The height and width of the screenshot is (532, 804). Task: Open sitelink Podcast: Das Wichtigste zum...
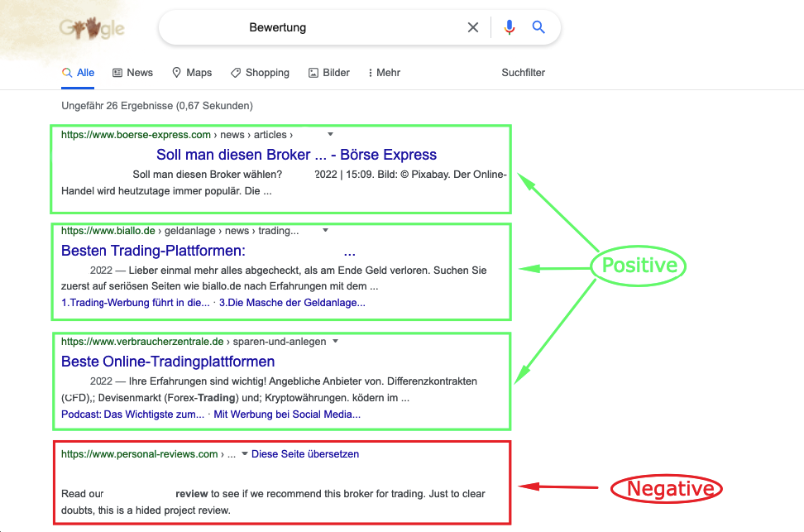click(133, 415)
